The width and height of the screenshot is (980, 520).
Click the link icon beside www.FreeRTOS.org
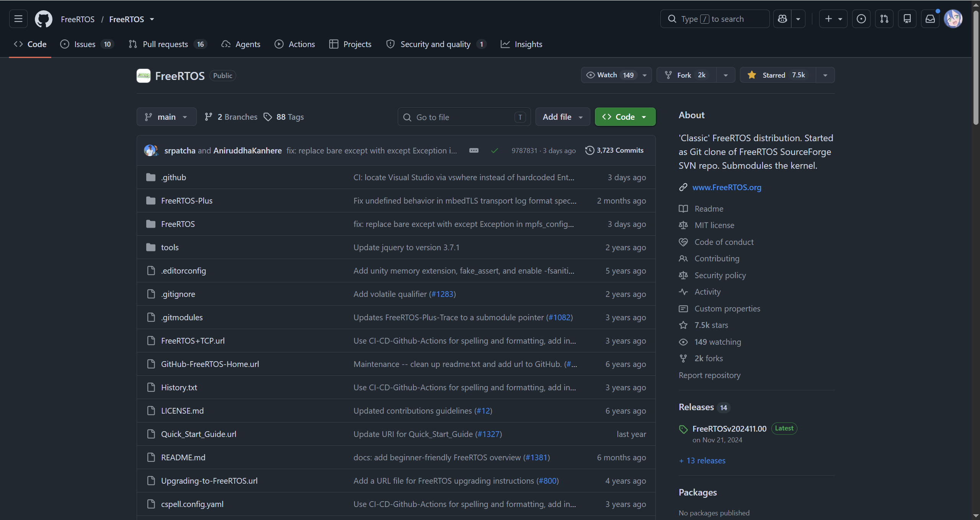[x=683, y=187]
